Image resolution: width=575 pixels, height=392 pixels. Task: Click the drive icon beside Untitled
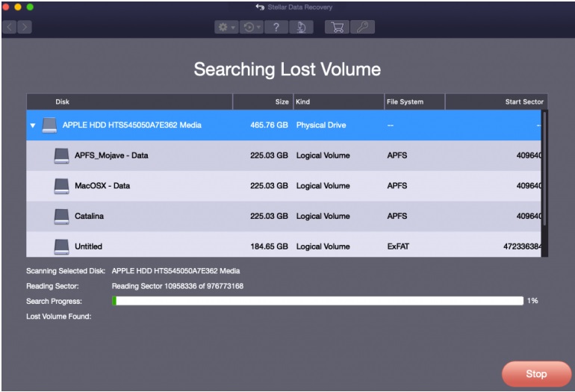coord(61,247)
